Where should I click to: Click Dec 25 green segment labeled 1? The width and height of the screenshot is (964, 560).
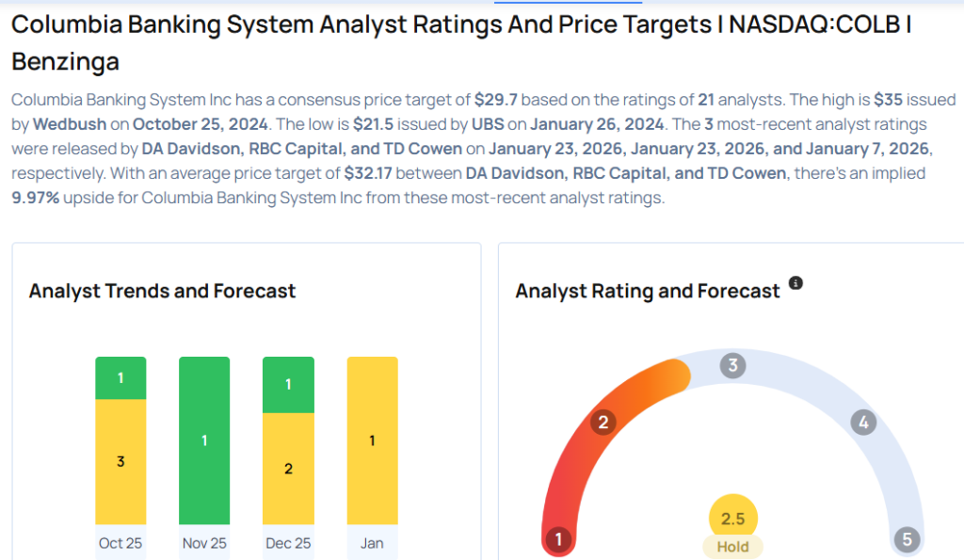(x=288, y=384)
